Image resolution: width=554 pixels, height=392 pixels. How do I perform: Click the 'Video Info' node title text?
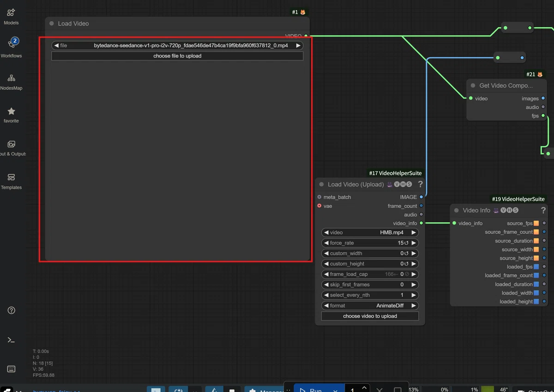click(x=476, y=210)
